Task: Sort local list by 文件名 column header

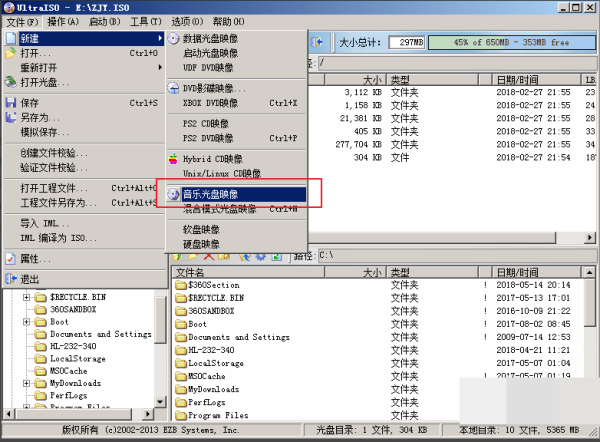Action: (248, 272)
